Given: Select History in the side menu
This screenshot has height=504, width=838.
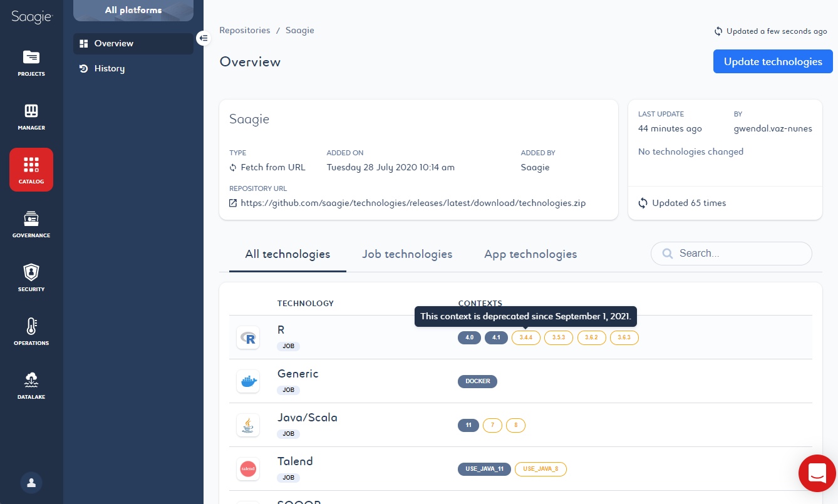Looking at the screenshot, I should point(133,68).
